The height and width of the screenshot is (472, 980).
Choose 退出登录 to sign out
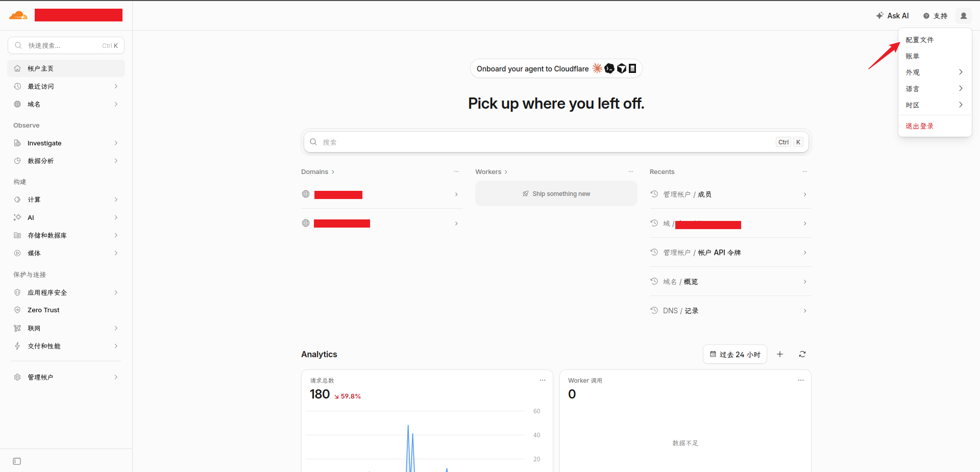(x=935, y=126)
